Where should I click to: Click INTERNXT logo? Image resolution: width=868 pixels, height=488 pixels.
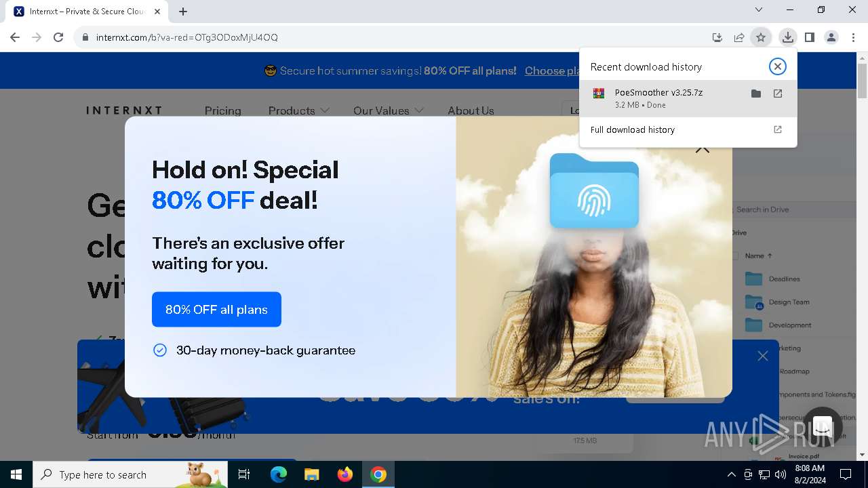pyautogui.click(x=124, y=110)
